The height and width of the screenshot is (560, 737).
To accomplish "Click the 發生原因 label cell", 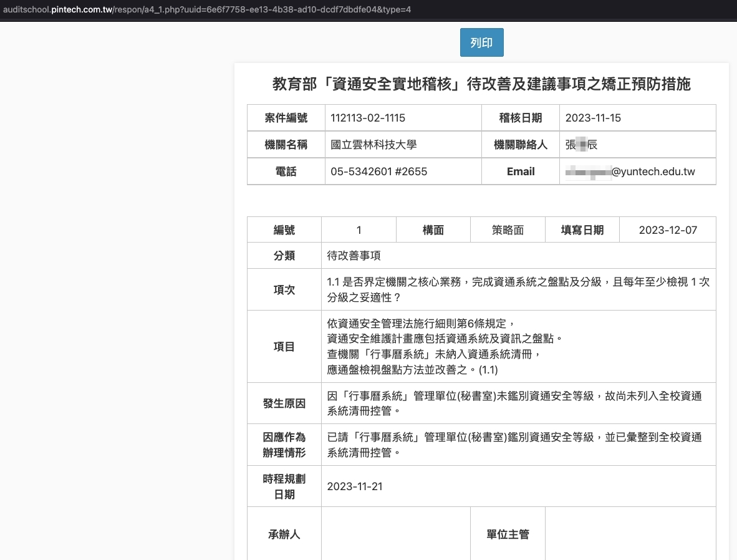I will 284,403.
